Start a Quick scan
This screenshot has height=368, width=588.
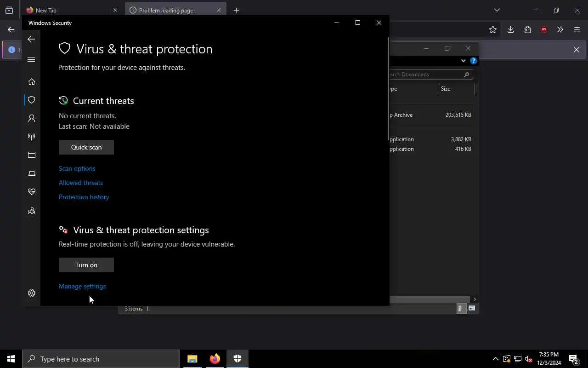point(86,147)
